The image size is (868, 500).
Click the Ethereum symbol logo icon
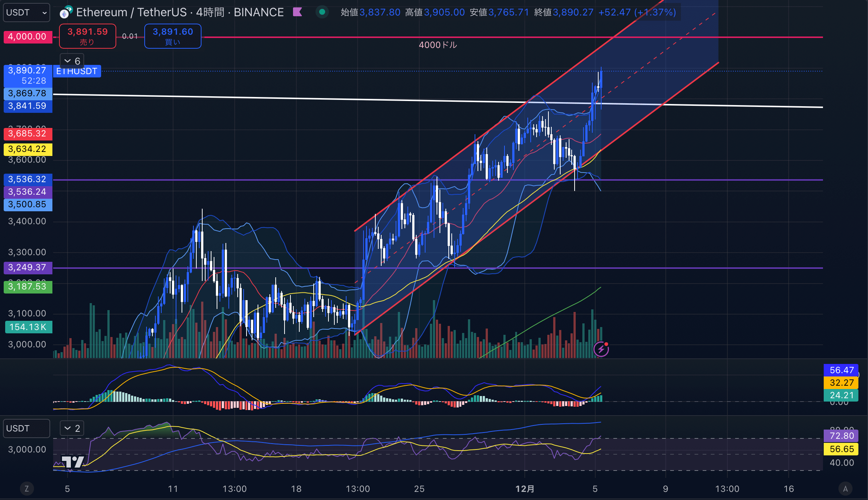tap(66, 13)
